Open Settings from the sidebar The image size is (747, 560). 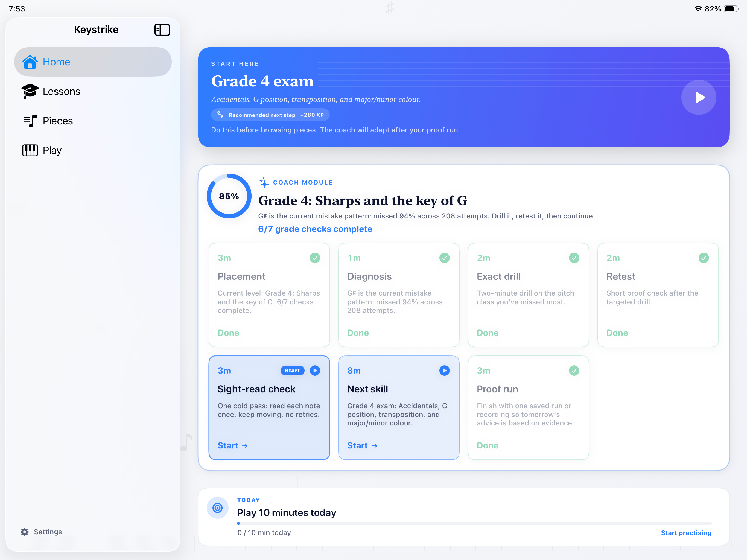(x=41, y=532)
